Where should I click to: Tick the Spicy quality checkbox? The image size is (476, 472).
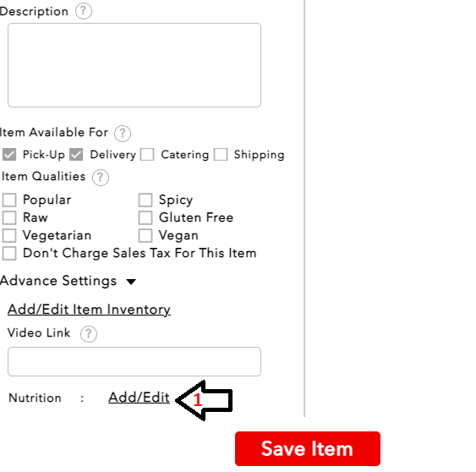145,200
